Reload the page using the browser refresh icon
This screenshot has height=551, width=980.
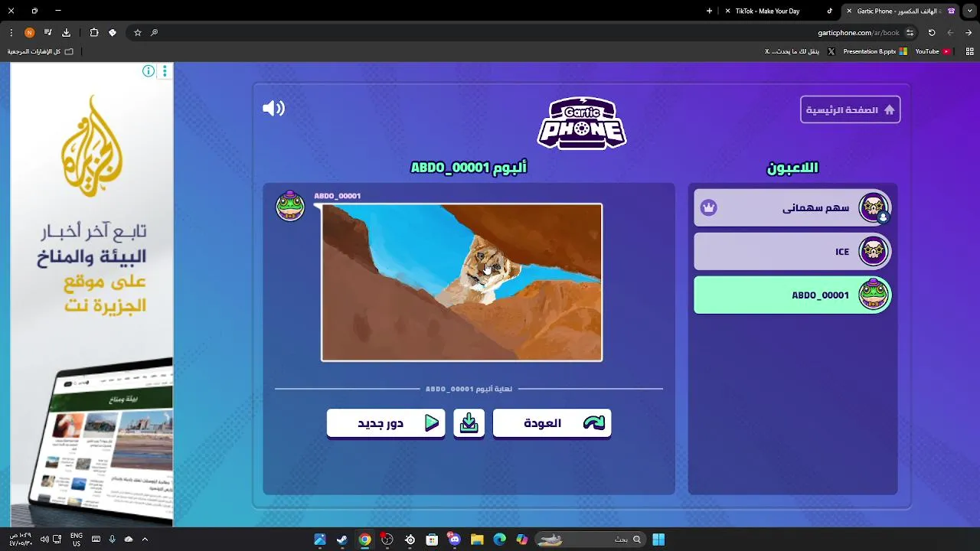pos(932,33)
